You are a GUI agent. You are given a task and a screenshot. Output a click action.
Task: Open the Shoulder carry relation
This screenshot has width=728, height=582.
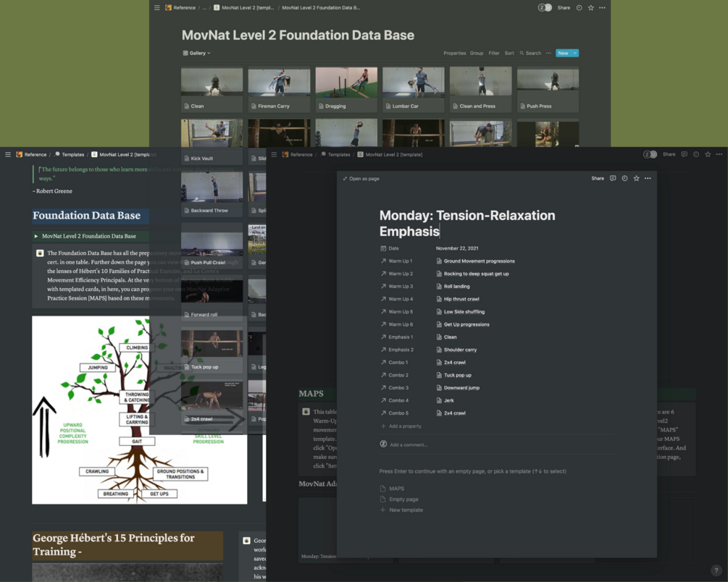(x=456, y=350)
